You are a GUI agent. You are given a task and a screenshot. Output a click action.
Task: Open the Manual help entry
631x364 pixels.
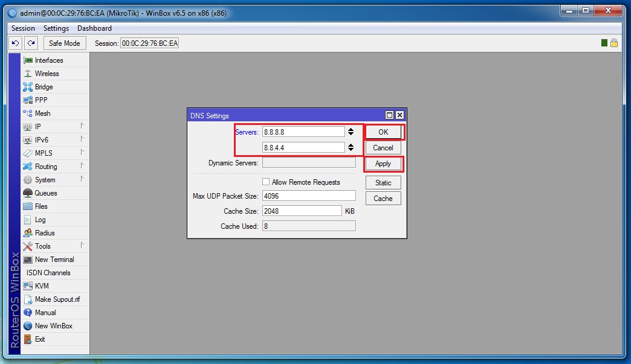55,313
